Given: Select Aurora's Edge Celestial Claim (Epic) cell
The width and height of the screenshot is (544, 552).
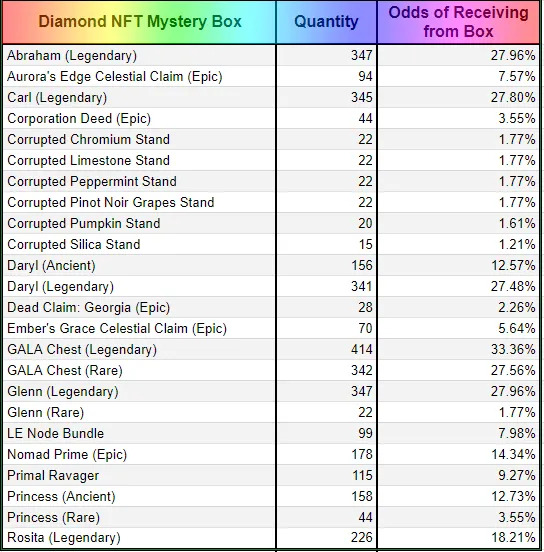Looking at the screenshot, I should point(139,76).
